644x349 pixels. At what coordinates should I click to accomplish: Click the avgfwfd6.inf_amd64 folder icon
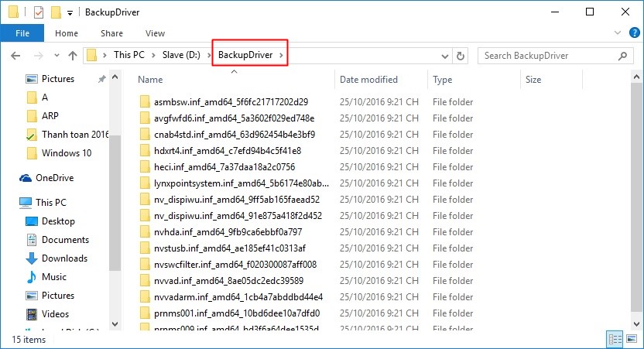coord(145,118)
